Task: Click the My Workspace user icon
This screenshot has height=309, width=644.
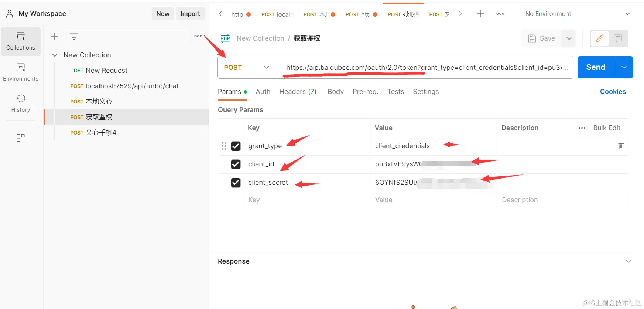Action: [x=10, y=14]
